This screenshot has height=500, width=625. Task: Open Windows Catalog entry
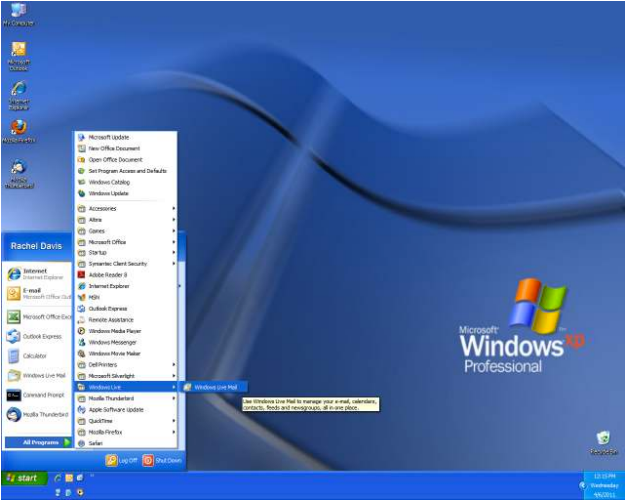click(x=126, y=182)
